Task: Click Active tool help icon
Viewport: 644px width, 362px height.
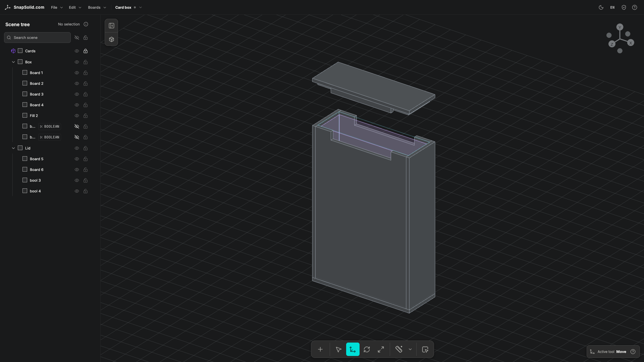Action: coord(633,352)
